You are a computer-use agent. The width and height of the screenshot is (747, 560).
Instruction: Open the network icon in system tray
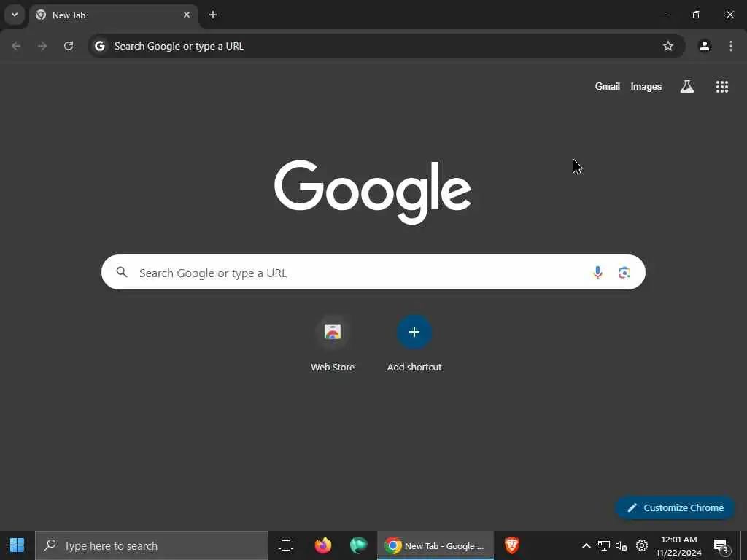[604, 545]
